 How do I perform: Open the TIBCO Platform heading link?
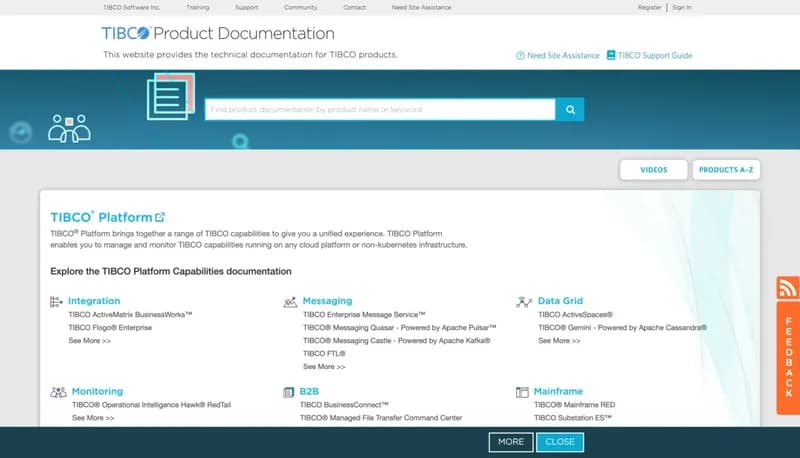pos(101,217)
